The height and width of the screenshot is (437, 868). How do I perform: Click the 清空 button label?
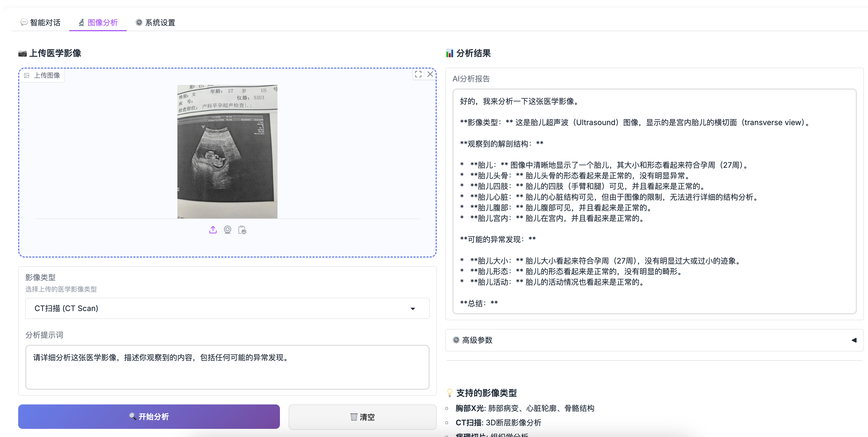[367, 417]
